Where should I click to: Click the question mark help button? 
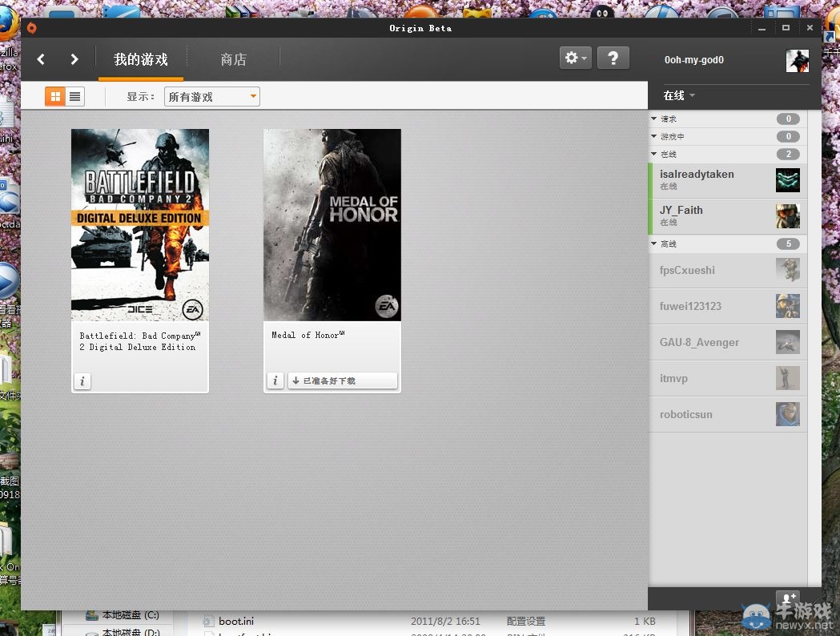(x=613, y=58)
